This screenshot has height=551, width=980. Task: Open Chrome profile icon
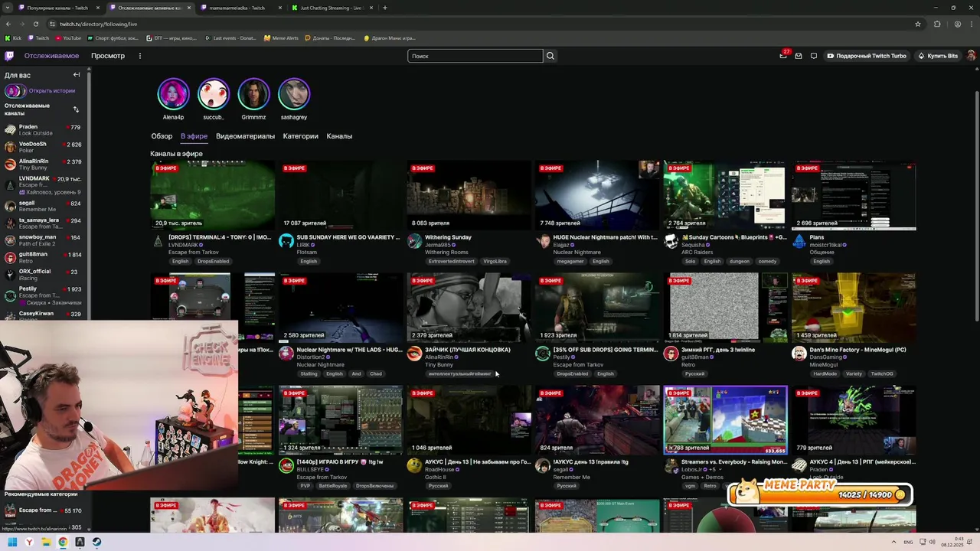[x=957, y=24]
